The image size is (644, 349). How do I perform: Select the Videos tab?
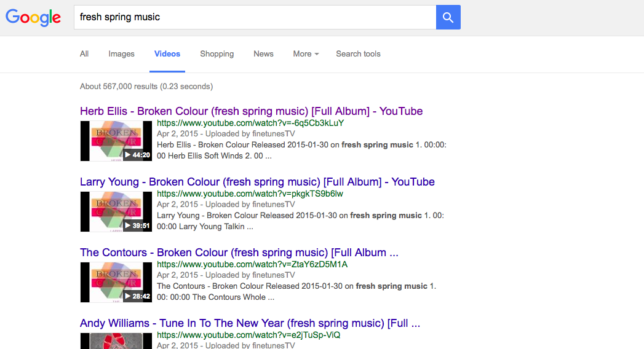(x=167, y=54)
